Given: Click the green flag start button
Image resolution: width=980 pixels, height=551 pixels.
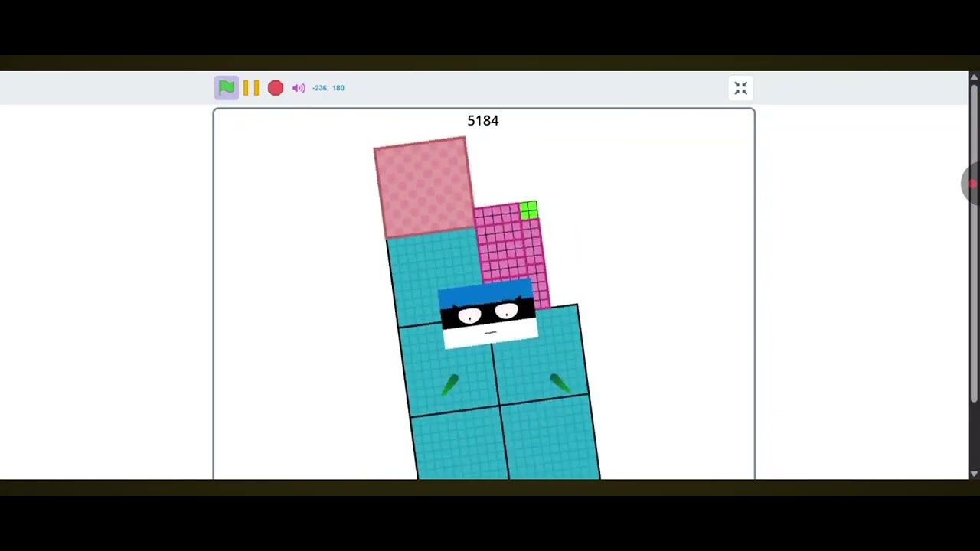Looking at the screenshot, I should [226, 88].
